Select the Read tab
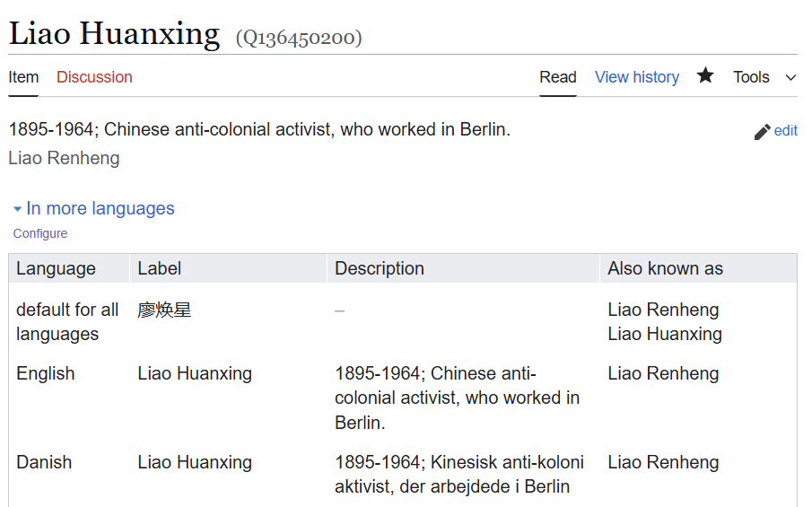 [x=557, y=77]
